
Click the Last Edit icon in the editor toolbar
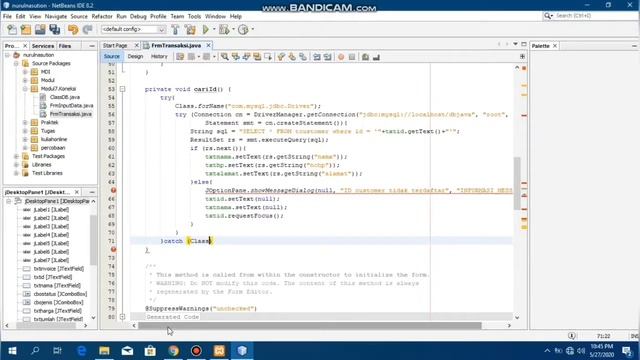[x=180, y=57]
